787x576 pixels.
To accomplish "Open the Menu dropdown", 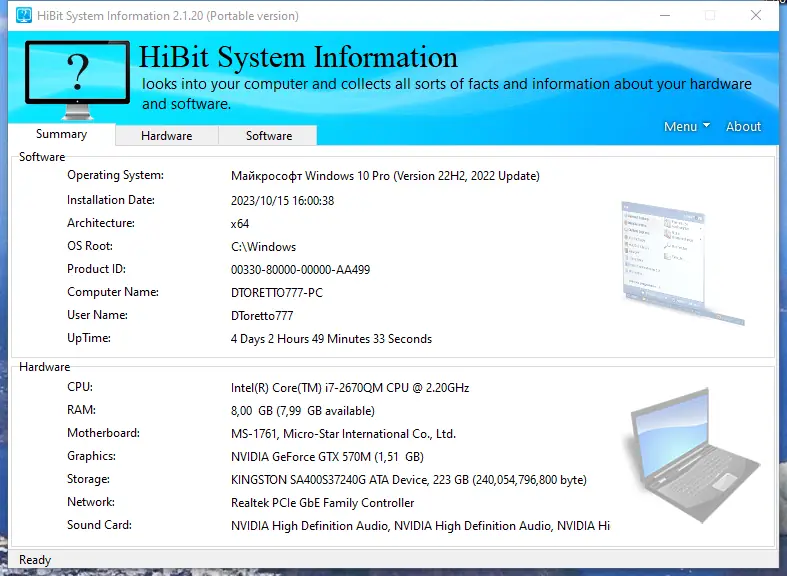I will pos(687,126).
